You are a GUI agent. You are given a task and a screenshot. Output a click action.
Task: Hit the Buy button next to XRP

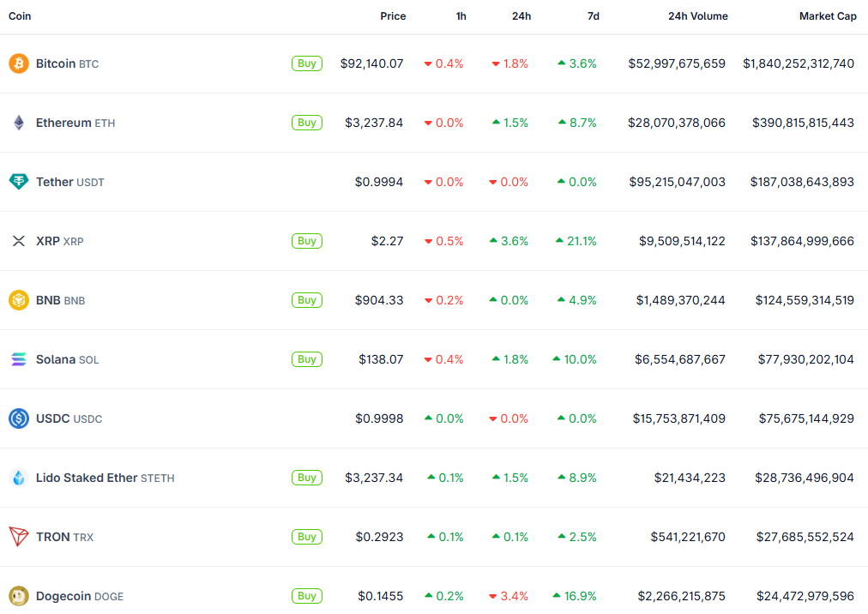307,241
